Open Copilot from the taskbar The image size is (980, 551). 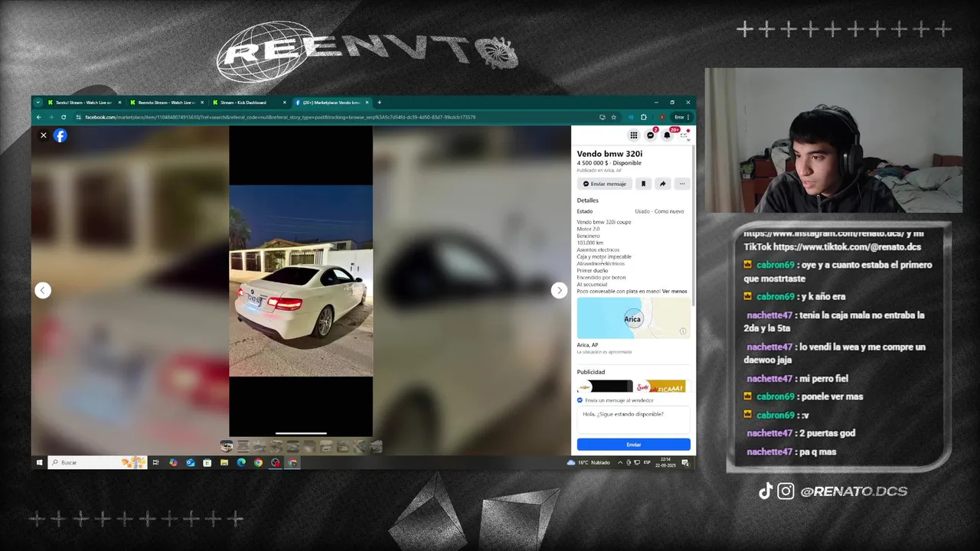click(173, 462)
